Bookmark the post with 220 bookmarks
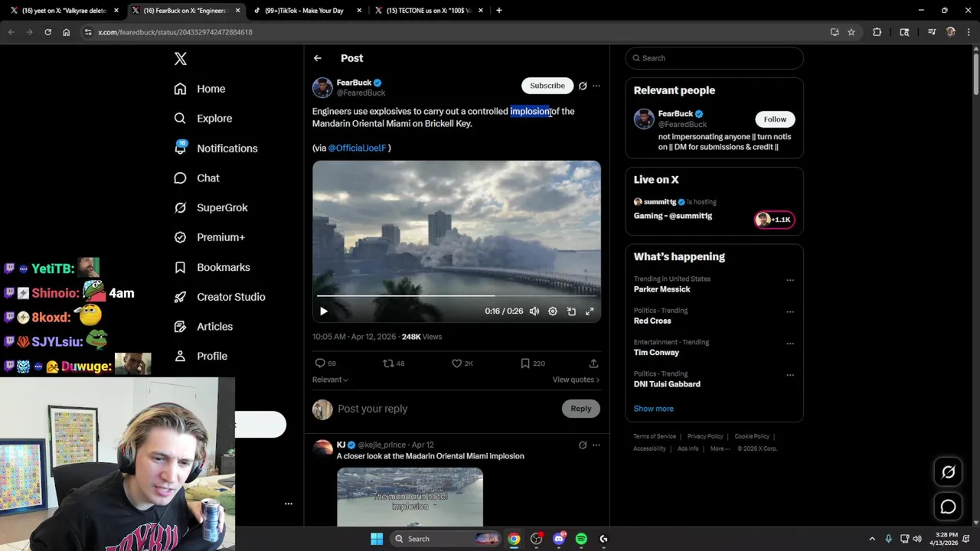Image resolution: width=980 pixels, height=551 pixels. [x=533, y=364]
